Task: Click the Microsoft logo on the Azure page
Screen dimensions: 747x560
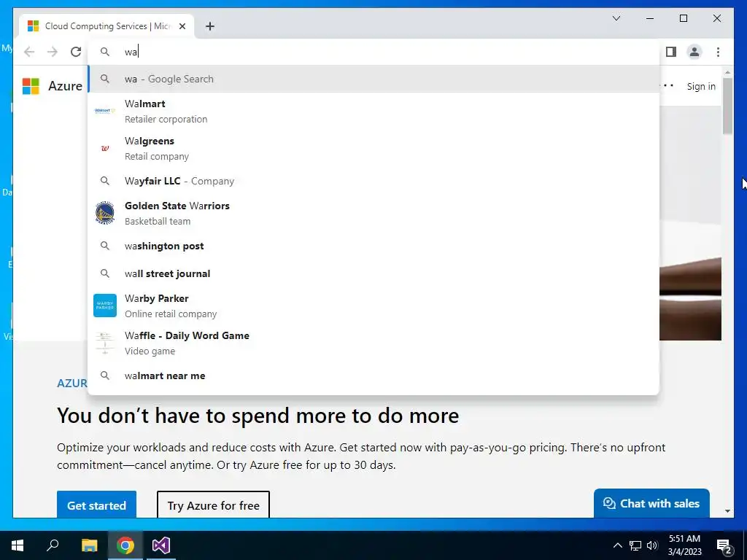Action: pyautogui.click(x=31, y=86)
